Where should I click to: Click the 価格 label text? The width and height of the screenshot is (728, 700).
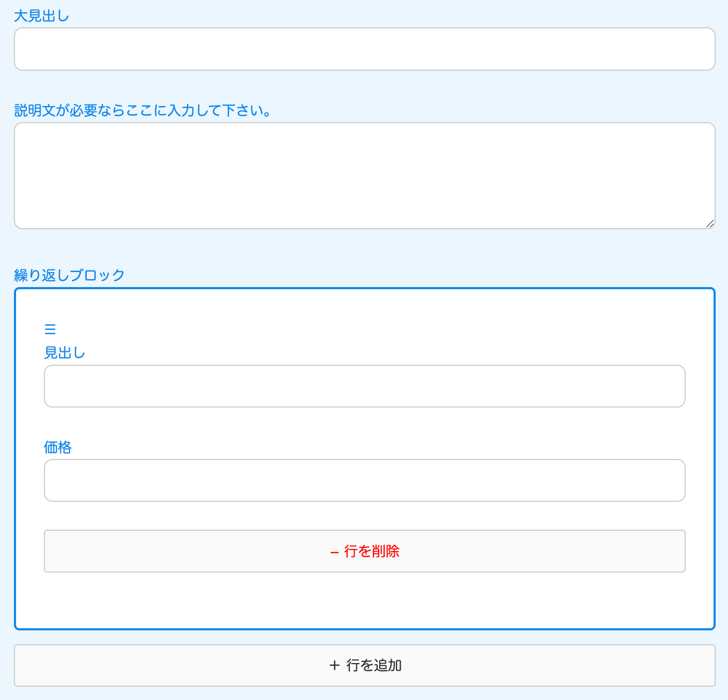pos(58,447)
